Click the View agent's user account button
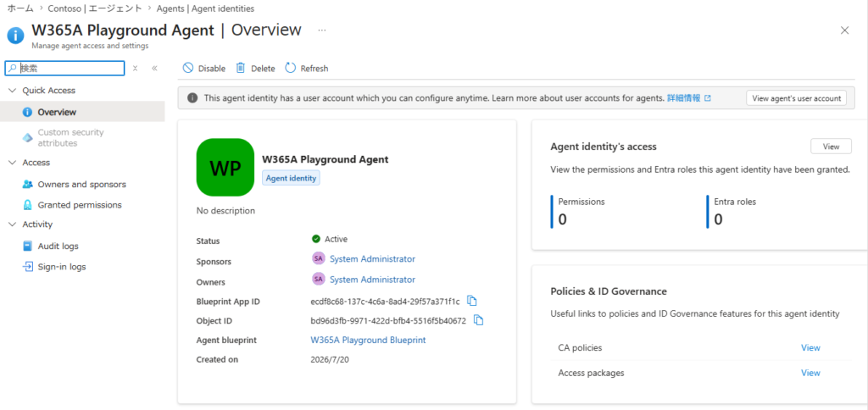 click(x=797, y=98)
